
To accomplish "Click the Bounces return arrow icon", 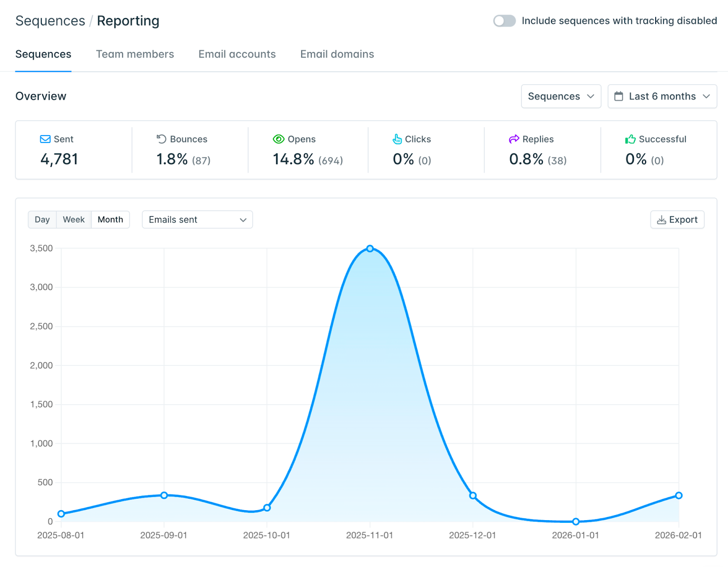I will point(162,139).
